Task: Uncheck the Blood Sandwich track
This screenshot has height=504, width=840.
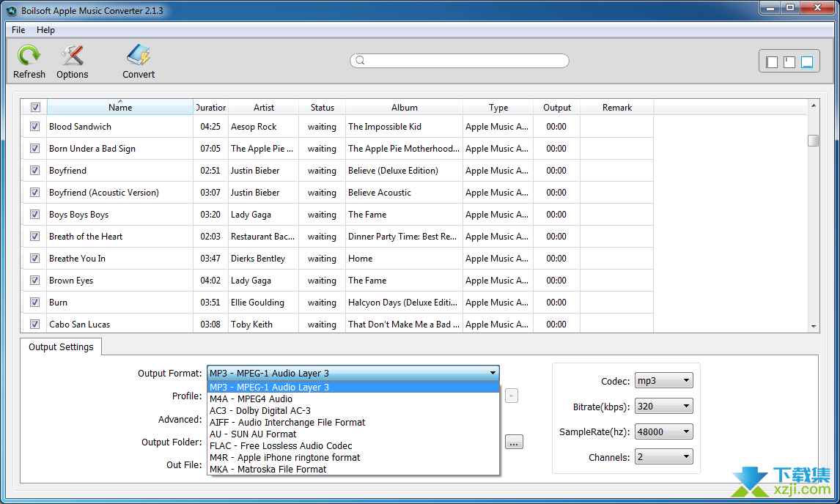Action: coord(35,127)
